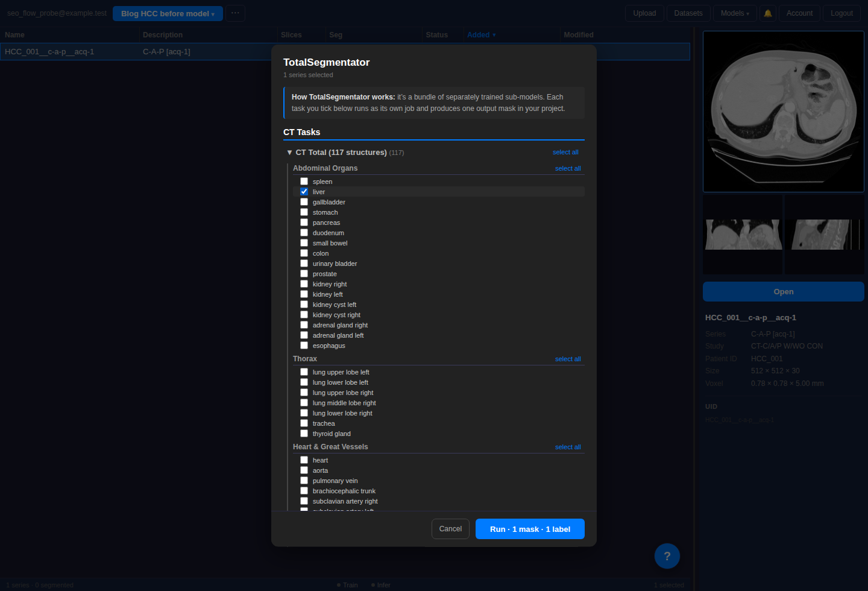Open the coronal CT preview thumbnail
This screenshot has height=591, width=868.
(x=743, y=235)
